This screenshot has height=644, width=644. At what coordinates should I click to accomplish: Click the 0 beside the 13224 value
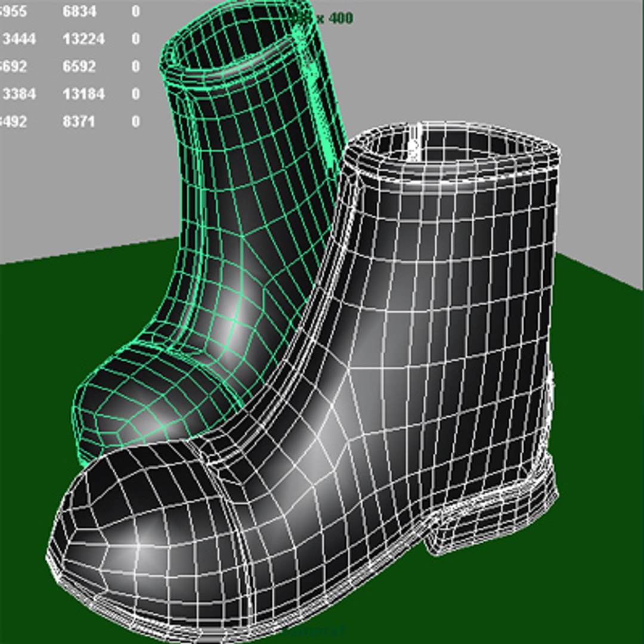pos(136,39)
